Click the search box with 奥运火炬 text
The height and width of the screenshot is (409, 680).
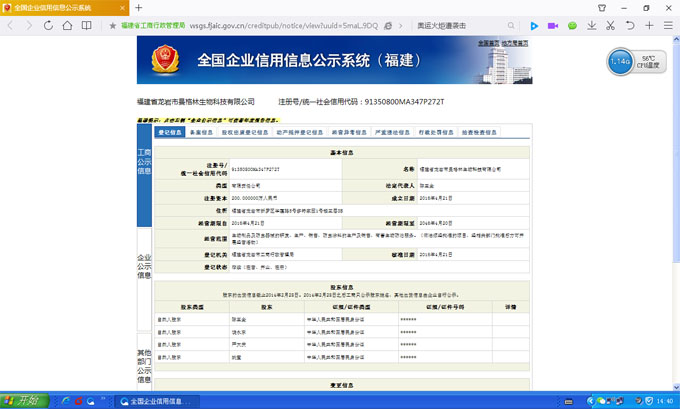point(460,26)
